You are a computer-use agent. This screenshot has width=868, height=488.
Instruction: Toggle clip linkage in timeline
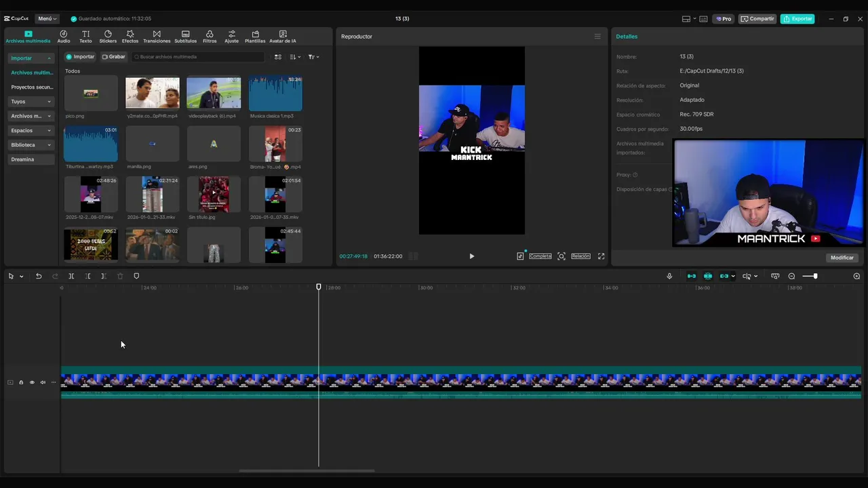click(x=724, y=276)
